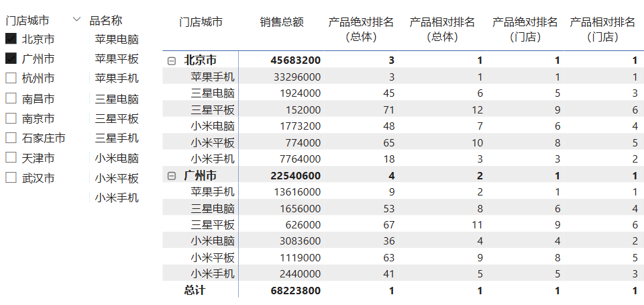The width and height of the screenshot is (644, 305).
Task: Sort by 产品绝对排名(门店) column header
Action: coord(525,29)
